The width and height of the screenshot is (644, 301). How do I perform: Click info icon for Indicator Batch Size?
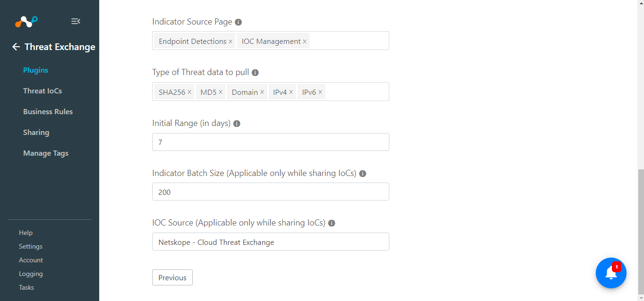(363, 174)
